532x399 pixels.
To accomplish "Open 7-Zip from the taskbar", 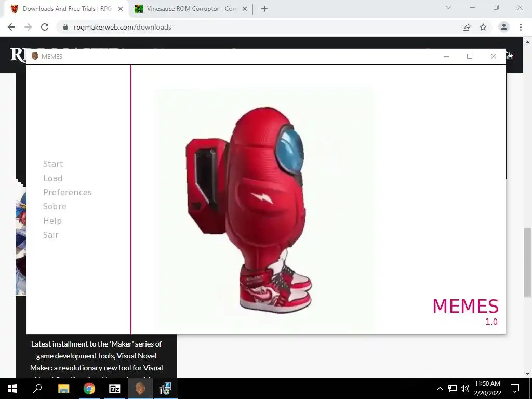I will click(x=115, y=389).
